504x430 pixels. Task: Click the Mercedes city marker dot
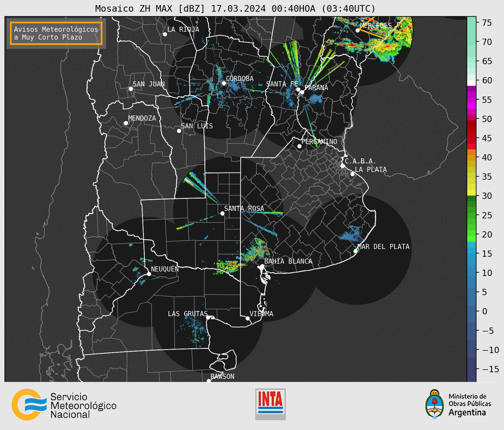(x=358, y=30)
